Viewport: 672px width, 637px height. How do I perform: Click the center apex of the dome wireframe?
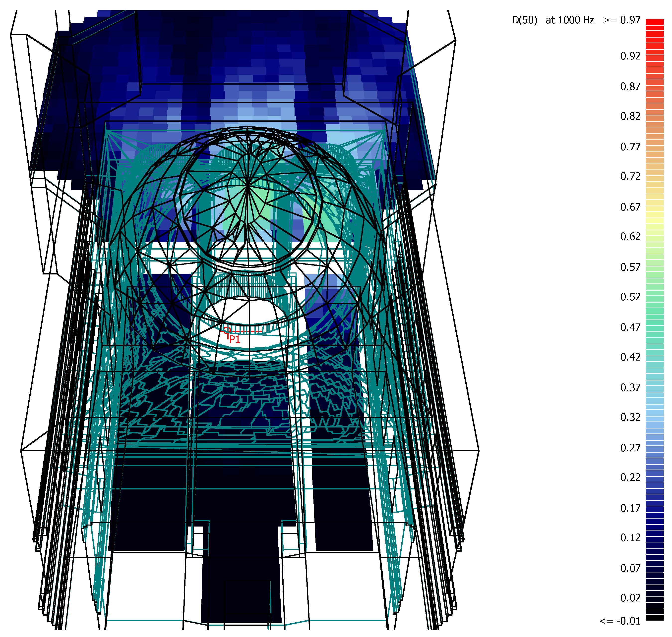(x=248, y=185)
